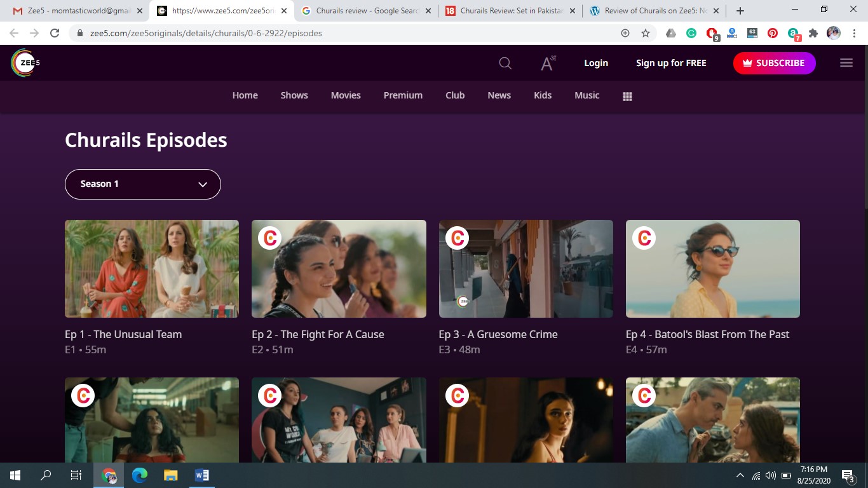
Task: Click the crown SUBSCRIBE button
Action: [774, 63]
